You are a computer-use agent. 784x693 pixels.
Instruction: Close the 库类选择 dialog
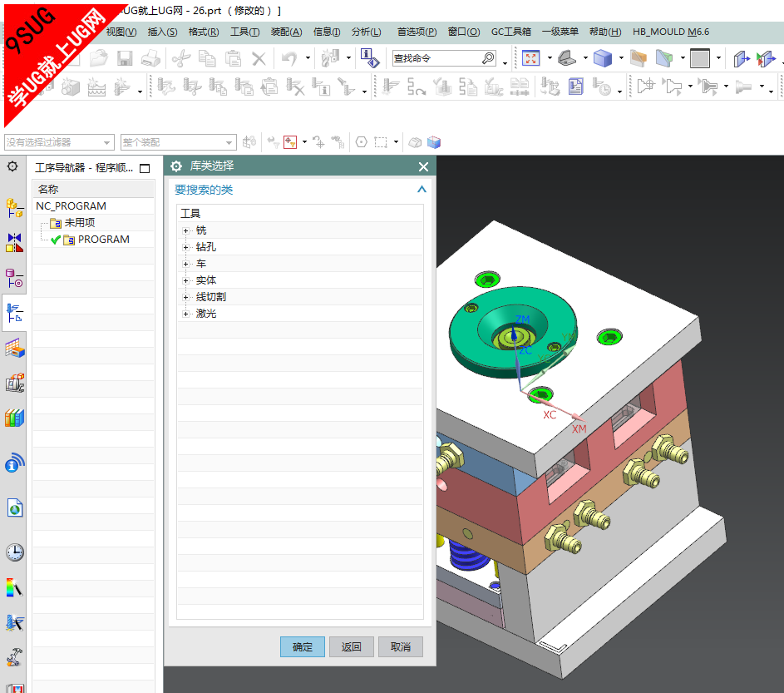pyautogui.click(x=423, y=166)
